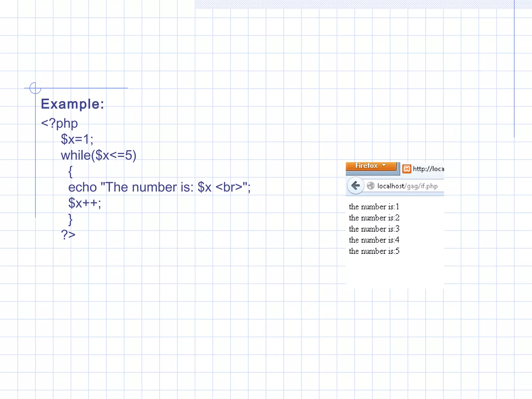
Task: Click the back arrow in Firefox
Action: click(355, 185)
